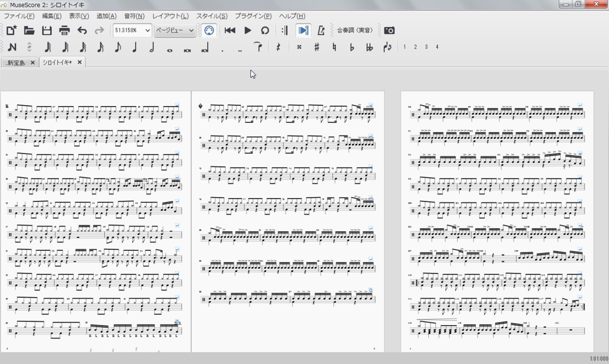Toggle note input mode with the N button

click(12, 47)
